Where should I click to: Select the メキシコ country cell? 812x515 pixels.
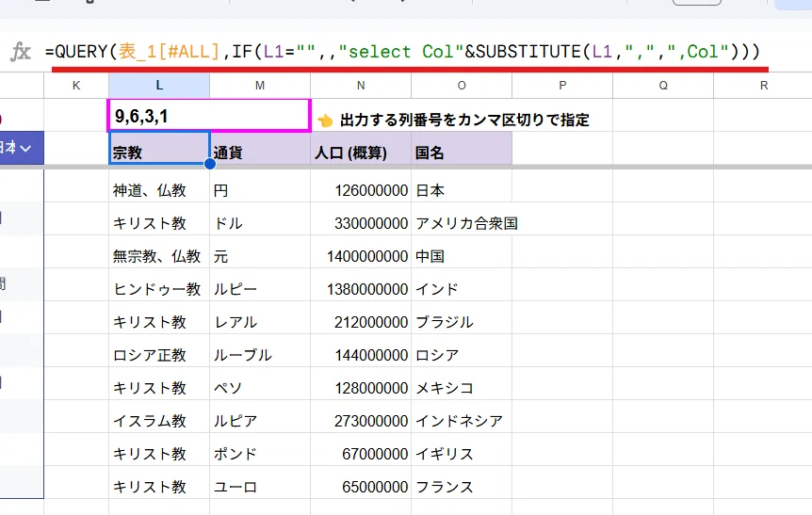pyautogui.click(x=462, y=383)
